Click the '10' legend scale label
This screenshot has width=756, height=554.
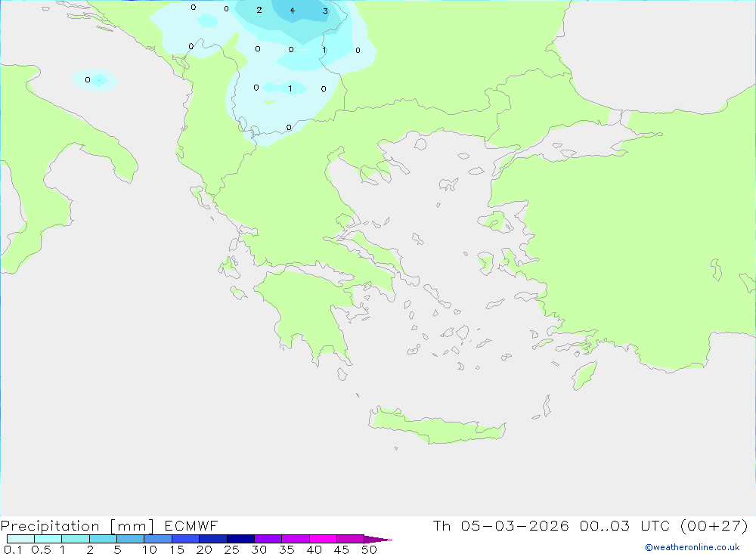coord(150,549)
